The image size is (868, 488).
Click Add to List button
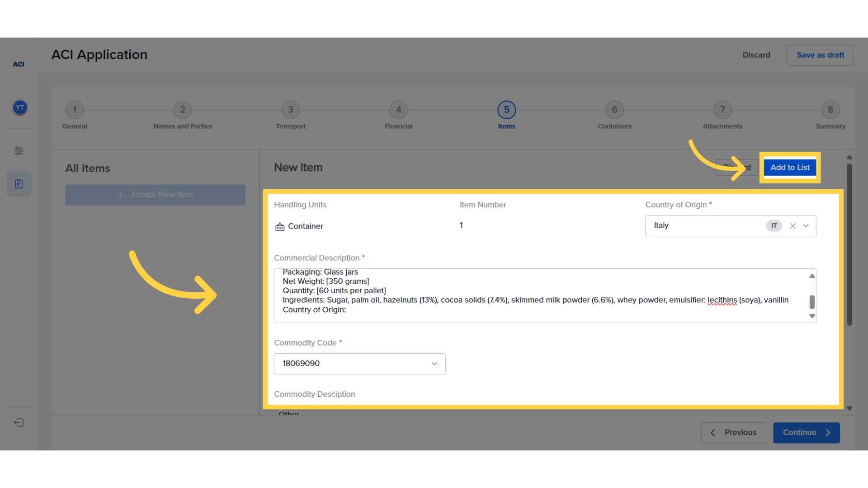coord(790,168)
